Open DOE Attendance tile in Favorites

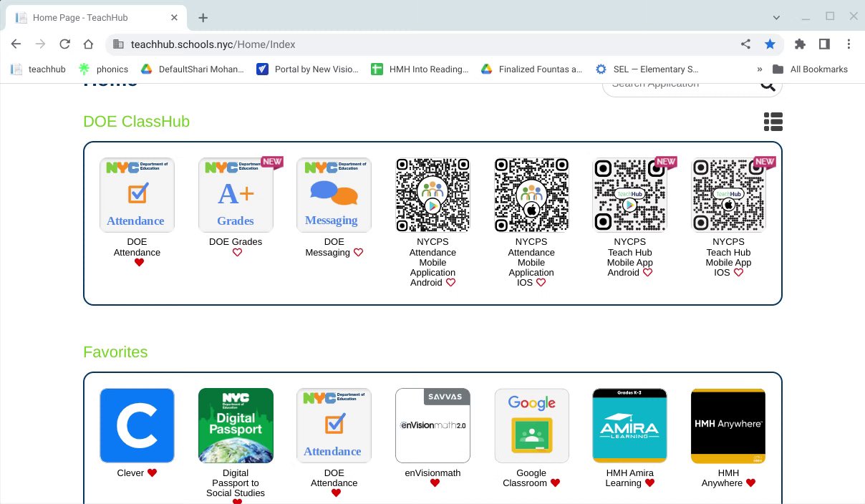[x=334, y=425]
